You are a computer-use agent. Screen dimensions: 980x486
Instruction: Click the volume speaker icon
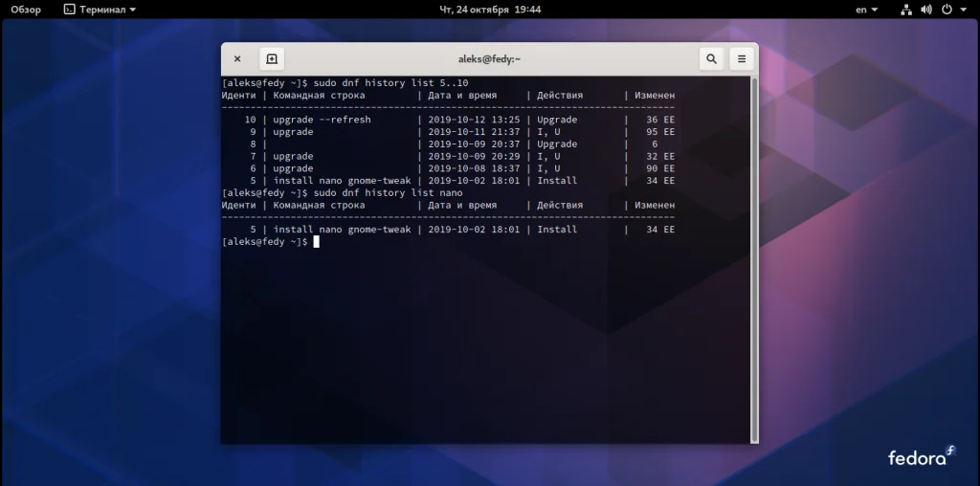coord(926,10)
